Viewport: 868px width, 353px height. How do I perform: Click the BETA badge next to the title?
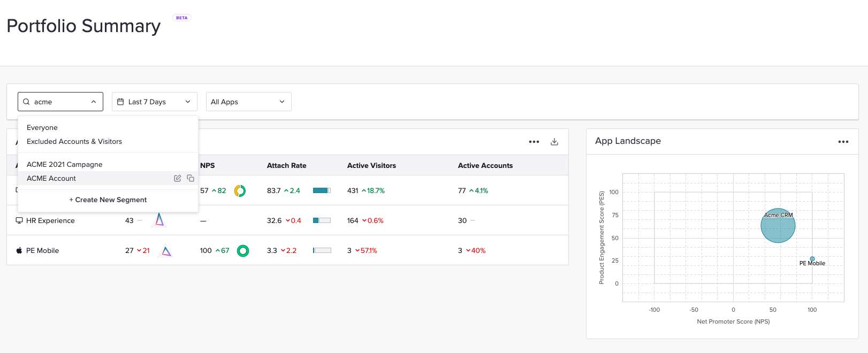[x=182, y=18]
